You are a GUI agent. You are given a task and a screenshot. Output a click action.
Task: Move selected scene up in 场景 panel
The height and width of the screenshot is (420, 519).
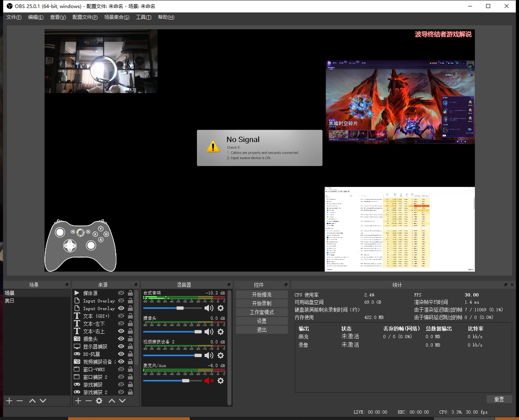pyautogui.click(x=32, y=401)
